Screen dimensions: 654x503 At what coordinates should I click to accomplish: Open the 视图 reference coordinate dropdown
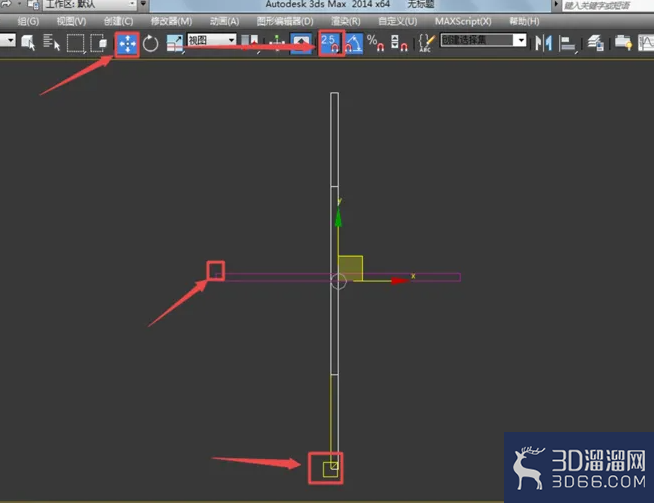click(211, 40)
